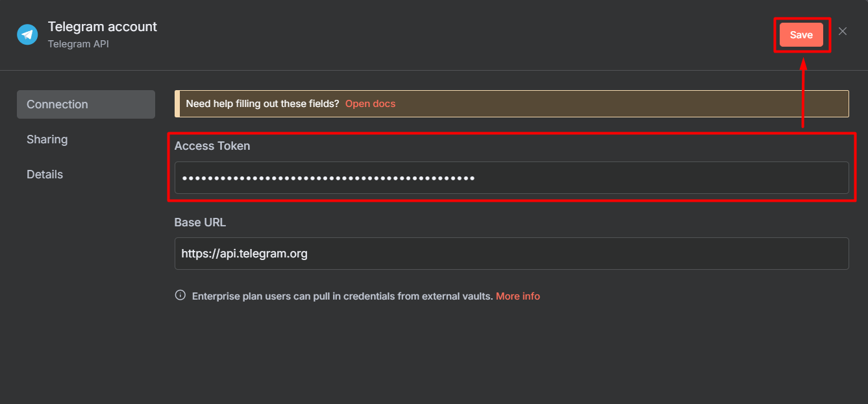This screenshot has width=868, height=404.
Task: Open the Sharing tab
Action: (x=47, y=139)
